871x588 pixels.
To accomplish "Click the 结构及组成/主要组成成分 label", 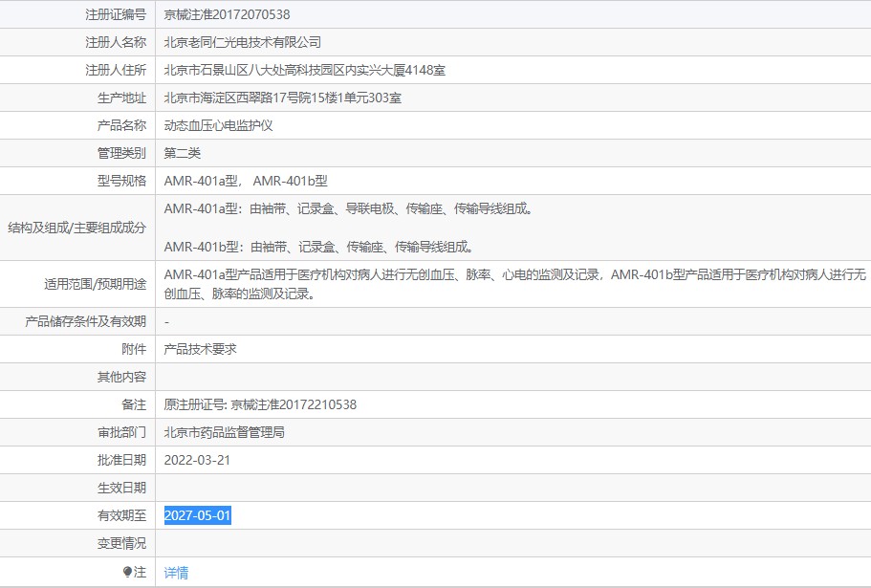I will coord(76,228).
